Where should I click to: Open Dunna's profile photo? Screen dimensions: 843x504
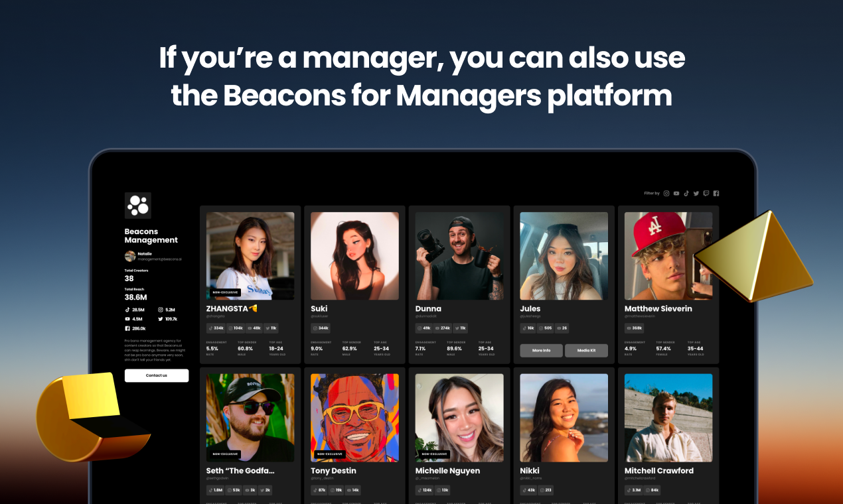459,256
